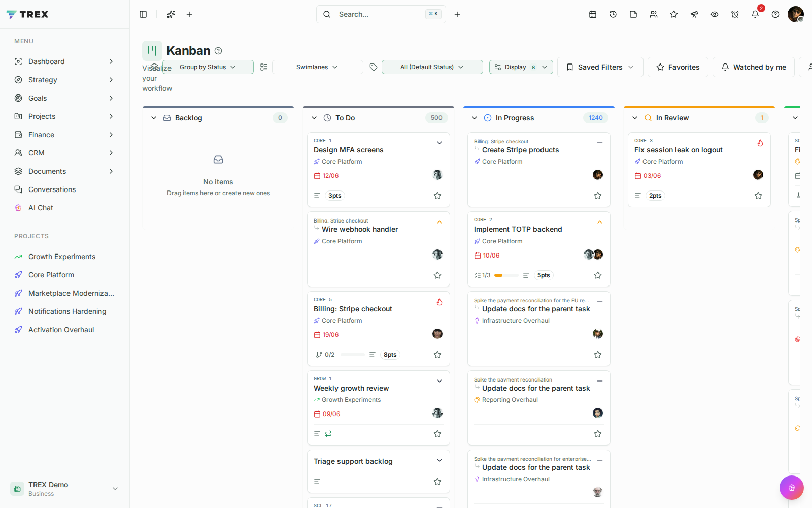Click description lines icon on Triage support backlog
This screenshot has height=508, width=812.
pos(317,482)
